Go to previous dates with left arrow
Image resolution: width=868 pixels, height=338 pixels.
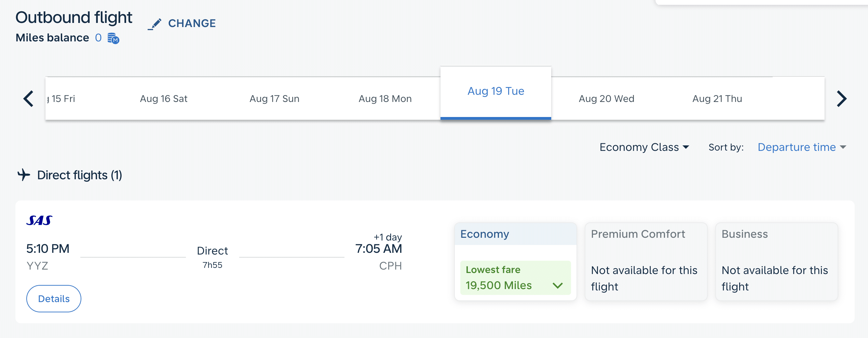click(29, 99)
